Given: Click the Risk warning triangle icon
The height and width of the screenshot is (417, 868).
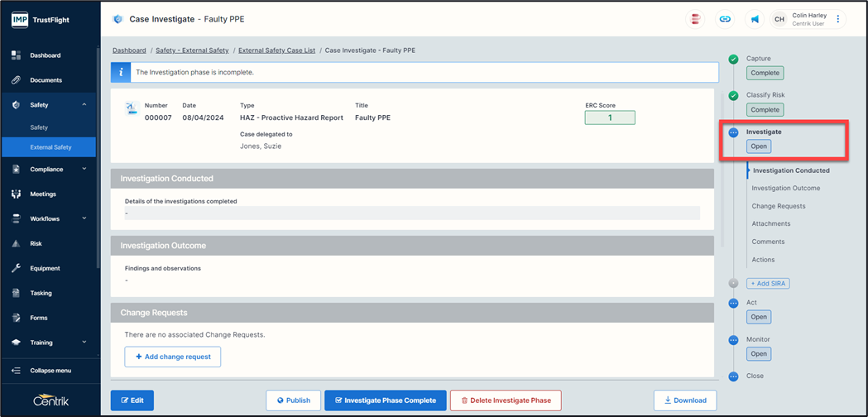Looking at the screenshot, I should (16, 244).
